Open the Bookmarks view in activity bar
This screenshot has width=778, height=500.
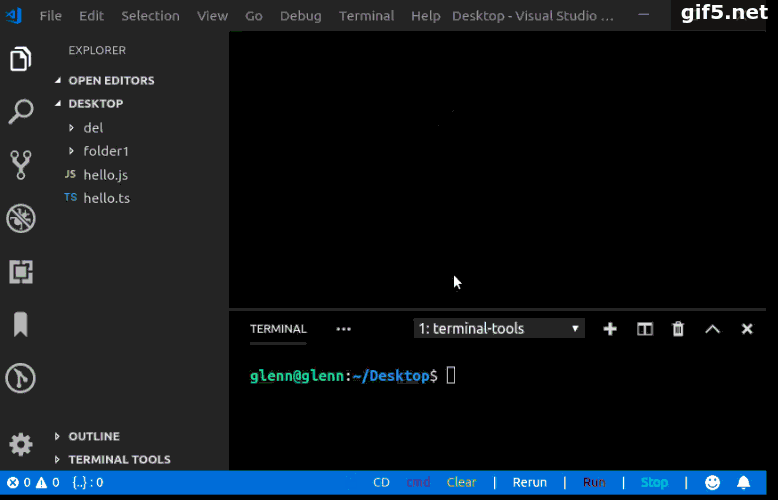20,324
